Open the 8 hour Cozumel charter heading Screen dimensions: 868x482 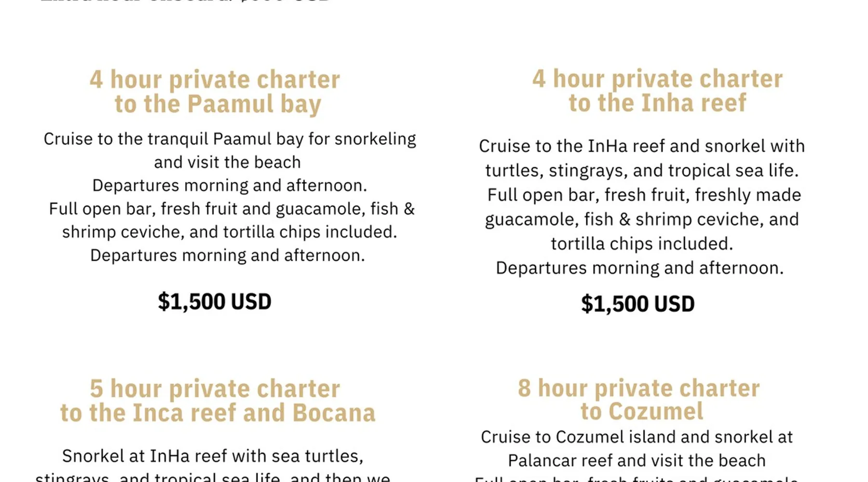point(639,400)
